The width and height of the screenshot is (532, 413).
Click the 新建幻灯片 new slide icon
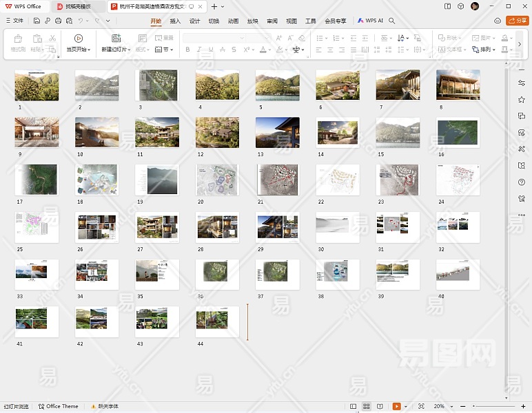[x=116, y=39]
